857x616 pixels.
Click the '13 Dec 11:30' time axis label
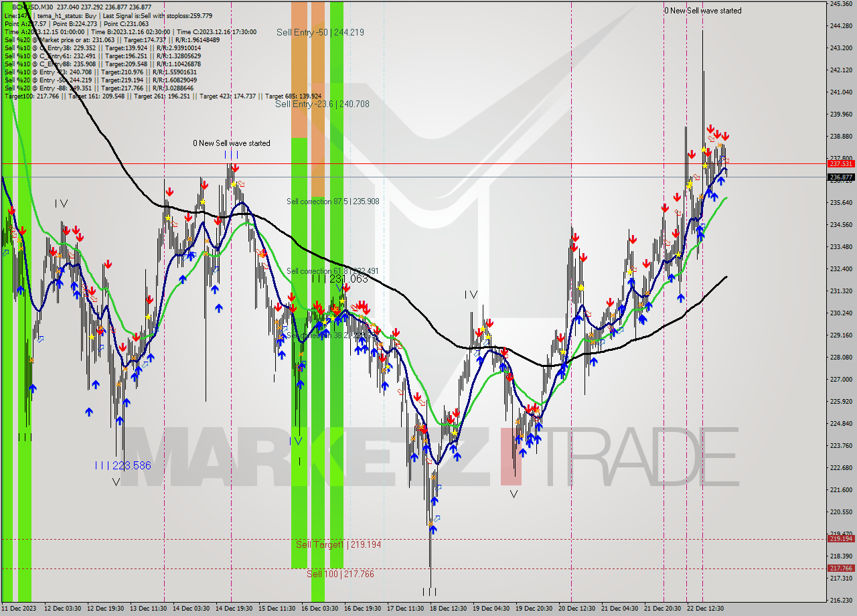pyautogui.click(x=149, y=609)
